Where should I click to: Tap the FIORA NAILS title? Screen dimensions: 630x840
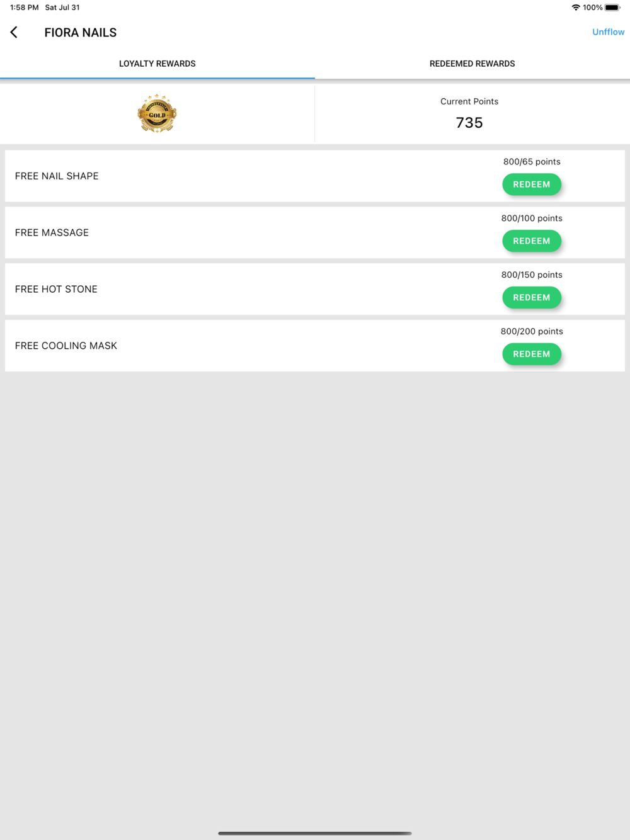click(81, 33)
